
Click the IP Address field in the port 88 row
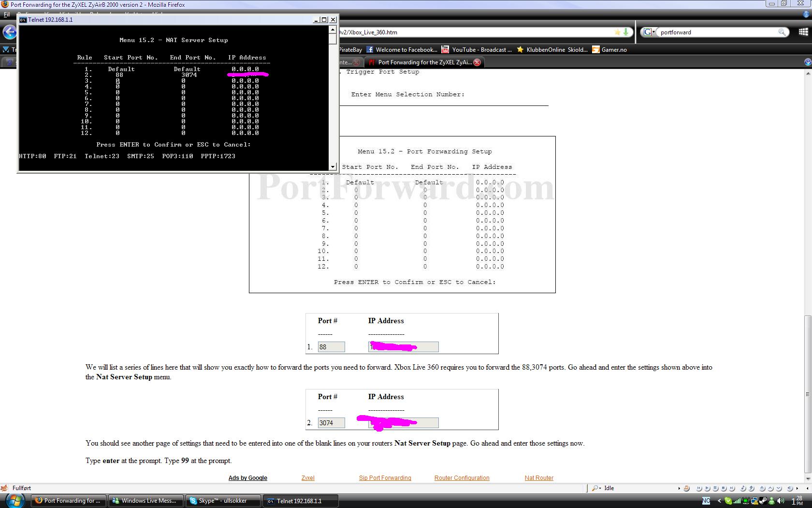(404, 347)
